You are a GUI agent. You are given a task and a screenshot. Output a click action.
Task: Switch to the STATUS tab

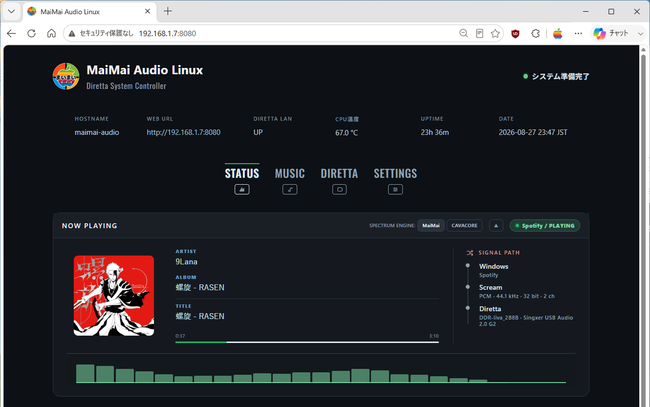tap(242, 173)
